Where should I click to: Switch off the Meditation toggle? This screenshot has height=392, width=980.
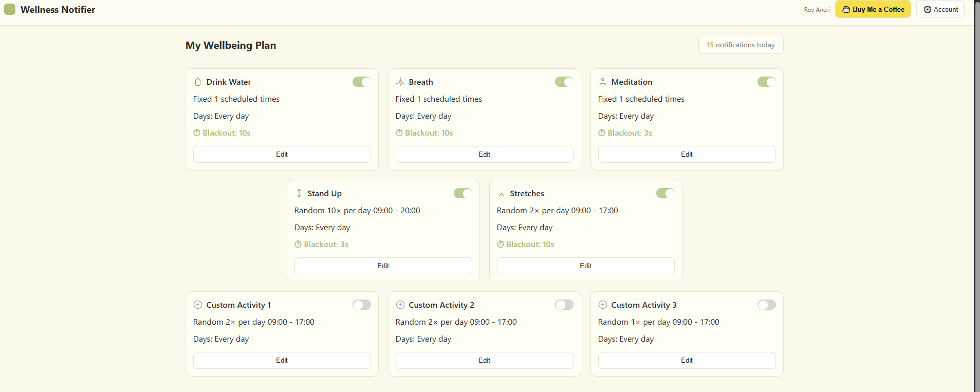click(x=767, y=82)
